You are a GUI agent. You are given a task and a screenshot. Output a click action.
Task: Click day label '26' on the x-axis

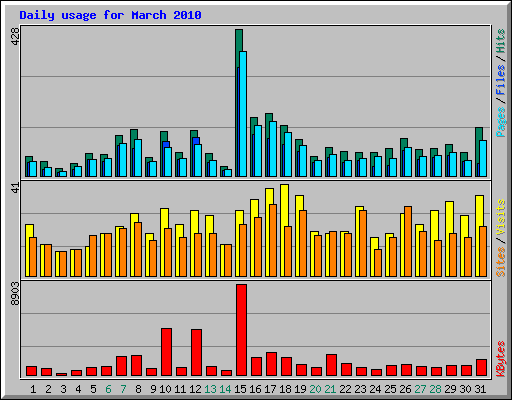click(405, 389)
